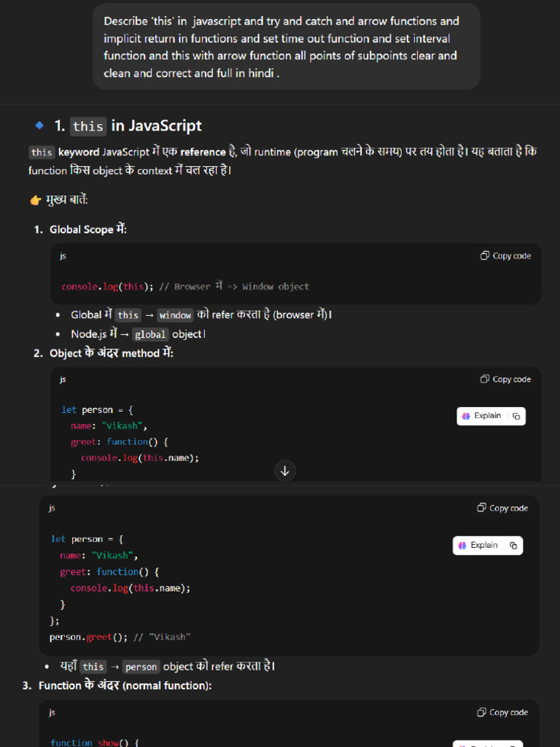
Task: Click copy icon beside Explain in person.greet() block
Action: (513, 546)
